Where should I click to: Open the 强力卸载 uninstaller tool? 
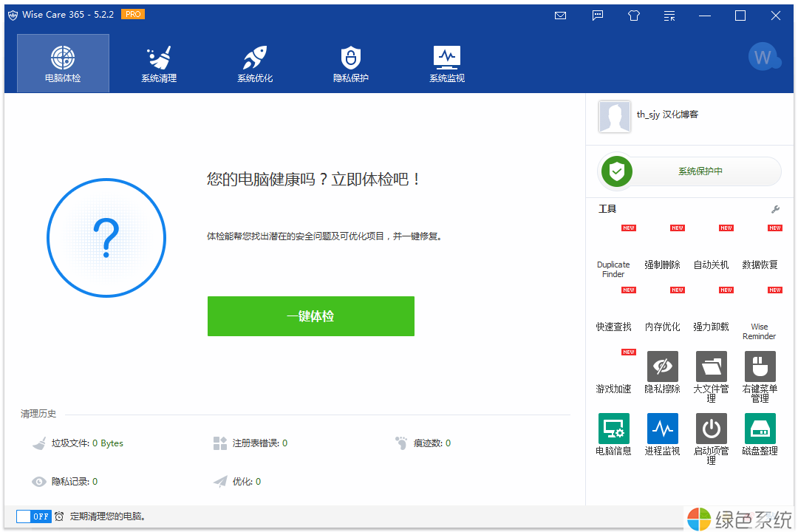711,318
